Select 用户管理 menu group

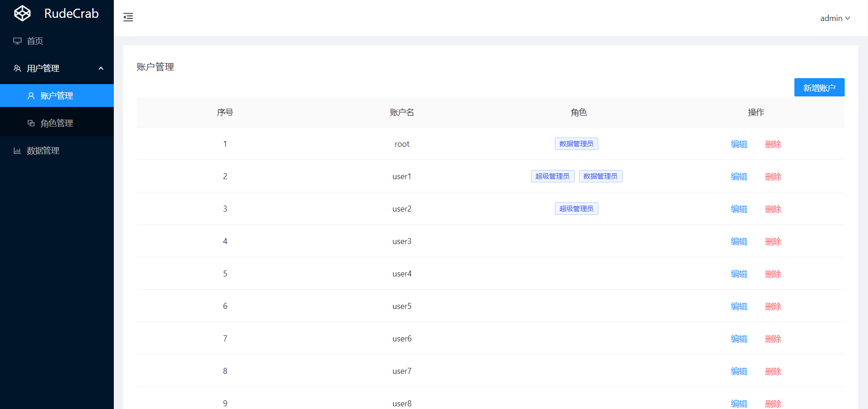(57, 68)
